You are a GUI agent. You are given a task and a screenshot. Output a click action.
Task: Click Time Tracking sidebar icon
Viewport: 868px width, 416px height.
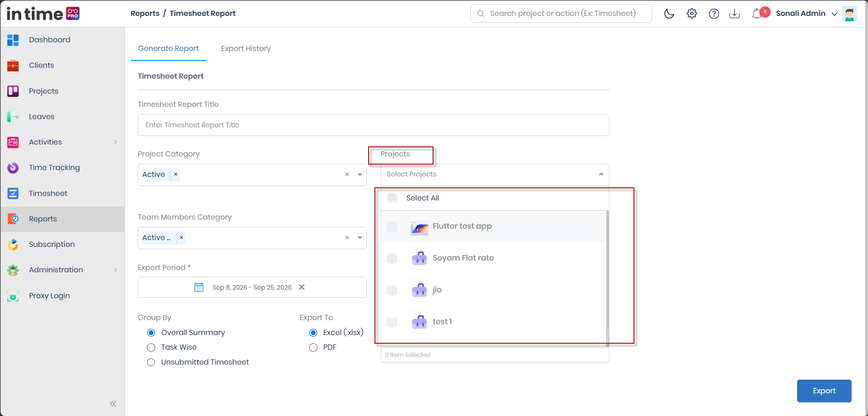click(13, 168)
